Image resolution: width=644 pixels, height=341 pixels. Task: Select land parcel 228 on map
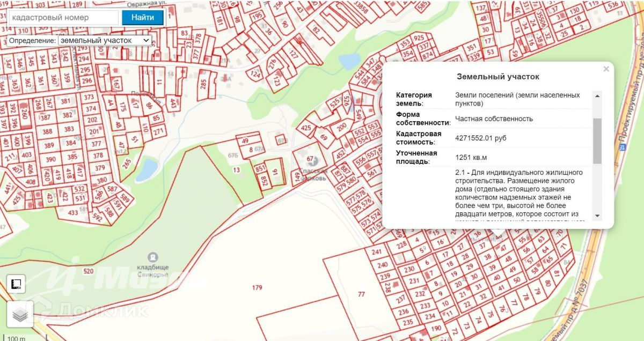point(400,246)
